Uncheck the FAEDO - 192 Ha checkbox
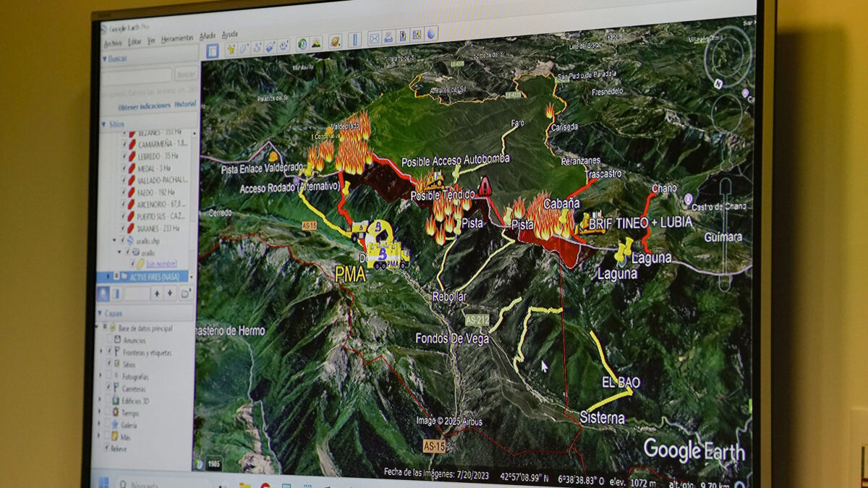Image resolution: width=868 pixels, height=488 pixels. pyautogui.click(x=124, y=192)
